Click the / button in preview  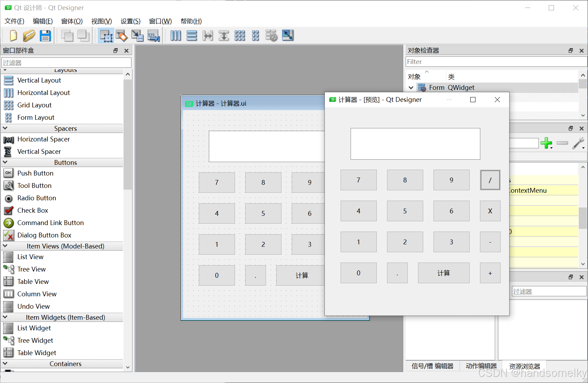pyautogui.click(x=490, y=180)
